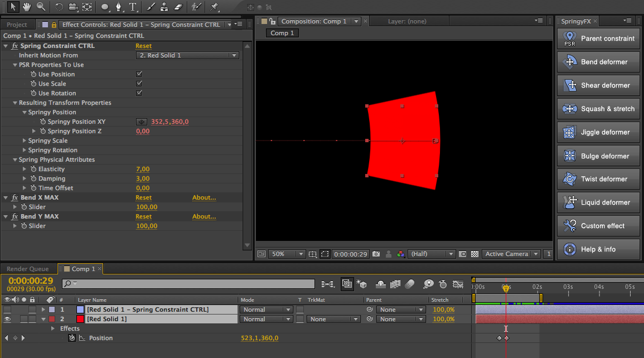Screen dimensions: 644x358
Task: Click the Elasticity value 7,00
Action: [x=143, y=169]
